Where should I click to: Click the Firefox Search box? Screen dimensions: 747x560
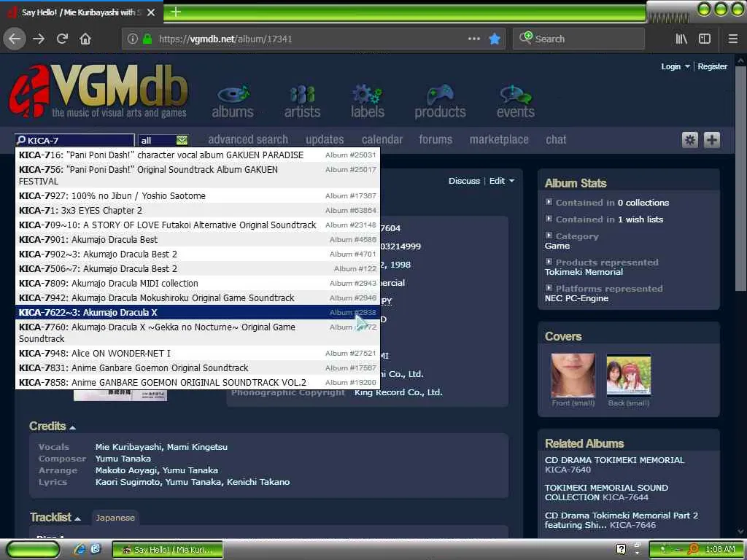(578, 39)
